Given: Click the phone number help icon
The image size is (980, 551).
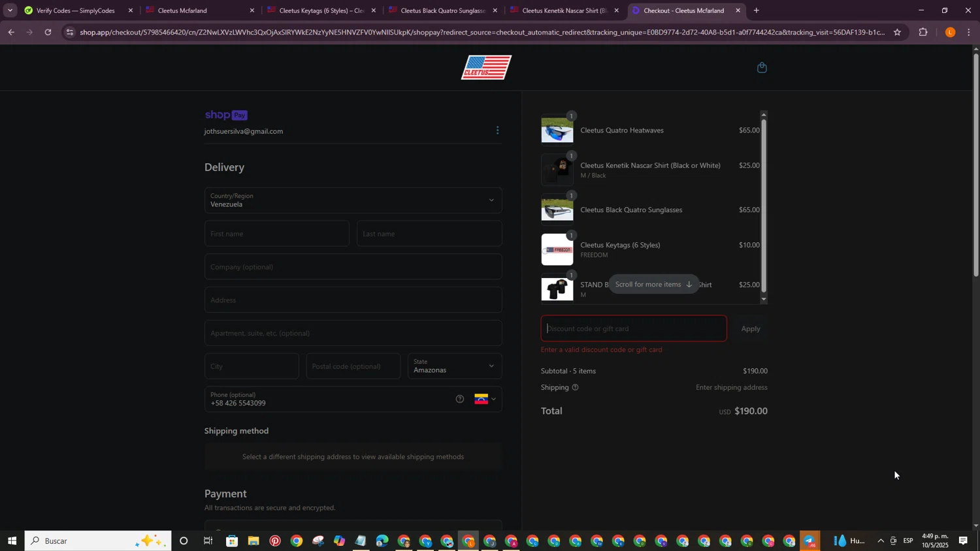Looking at the screenshot, I should tap(460, 399).
